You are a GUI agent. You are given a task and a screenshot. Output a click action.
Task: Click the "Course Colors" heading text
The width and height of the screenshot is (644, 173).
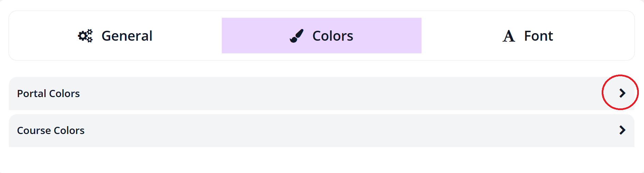pyautogui.click(x=51, y=131)
